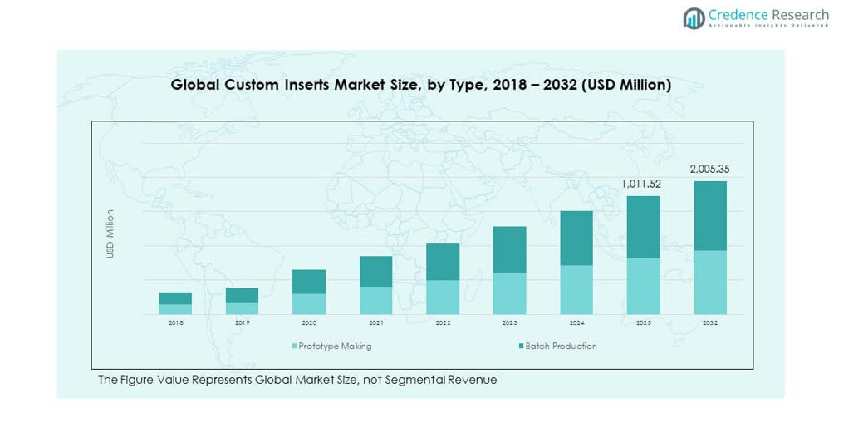
Task: Select the Batch Production legend label
Action: tap(561, 346)
